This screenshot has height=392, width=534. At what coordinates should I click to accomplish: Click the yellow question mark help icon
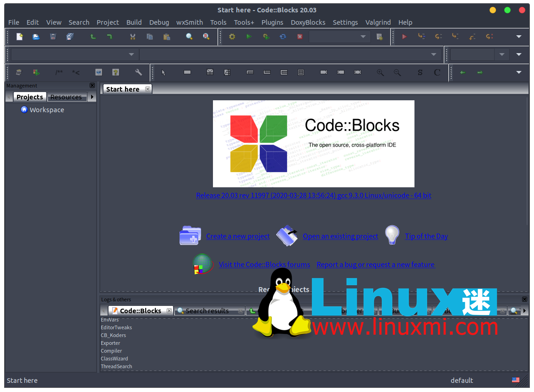(115, 72)
